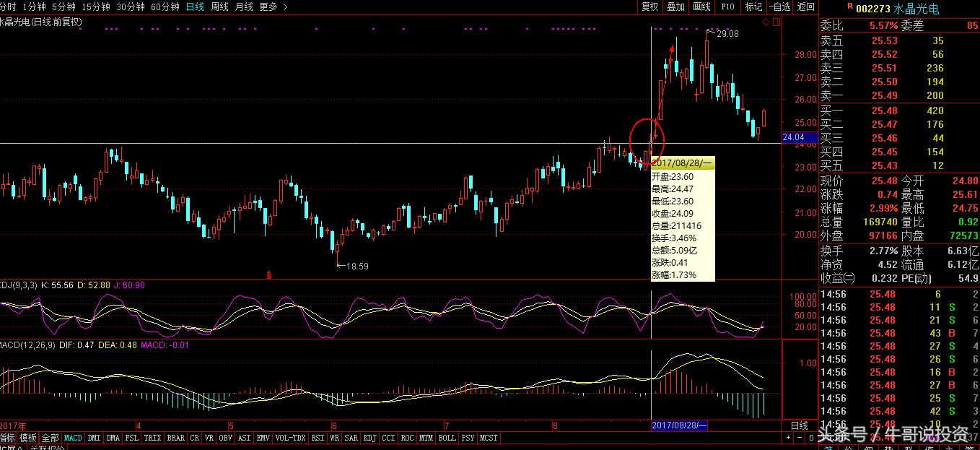Select the TRIX indicator
Image resolution: width=980 pixels, height=450 pixels.
(x=152, y=438)
